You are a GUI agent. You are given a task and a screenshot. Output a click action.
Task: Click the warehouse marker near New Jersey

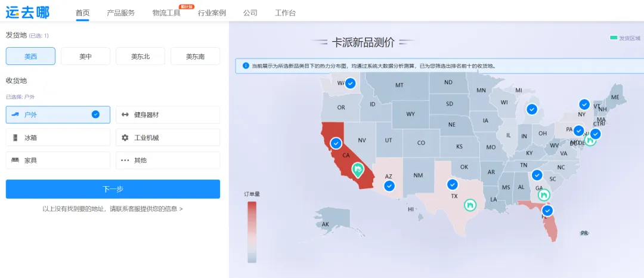coord(590,140)
